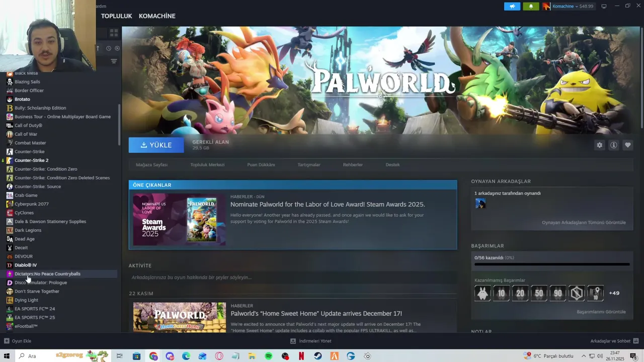This screenshot has height=362, width=644.
Task: Open the green notifications bell
Action: coord(531,6)
